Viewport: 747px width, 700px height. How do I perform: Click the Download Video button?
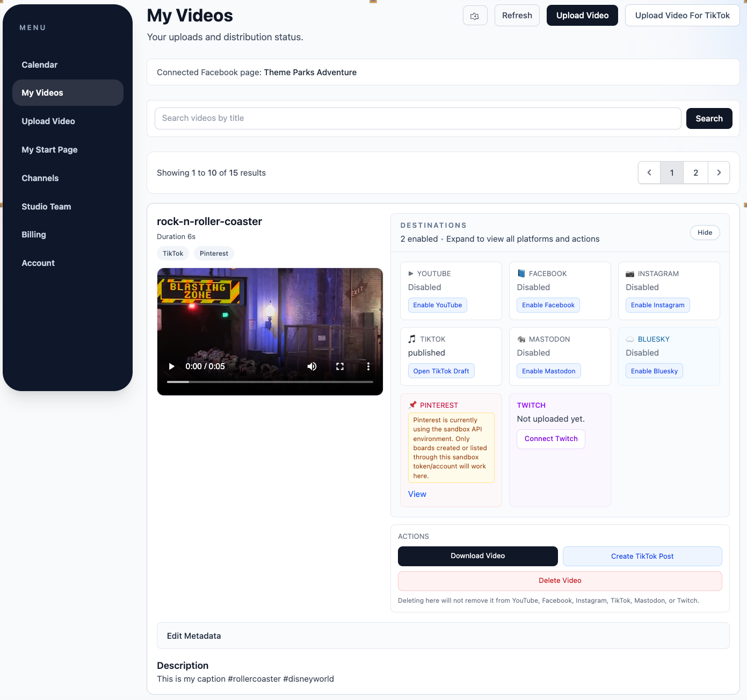[x=477, y=556]
